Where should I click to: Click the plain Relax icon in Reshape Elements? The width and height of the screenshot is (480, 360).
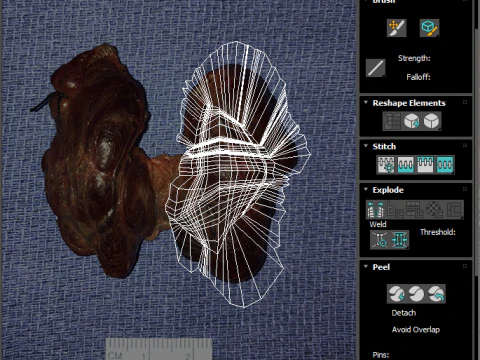click(432, 121)
